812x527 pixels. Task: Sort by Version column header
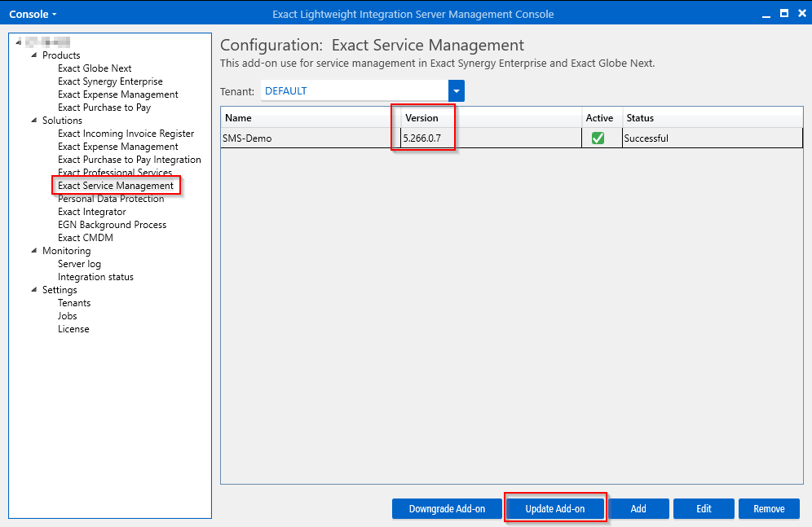(x=491, y=118)
